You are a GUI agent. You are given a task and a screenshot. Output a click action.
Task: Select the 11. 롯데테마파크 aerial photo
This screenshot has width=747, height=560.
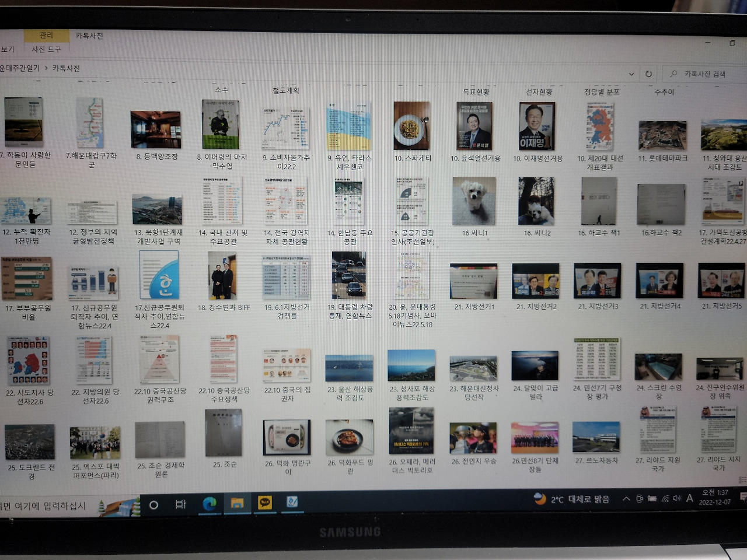click(662, 135)
